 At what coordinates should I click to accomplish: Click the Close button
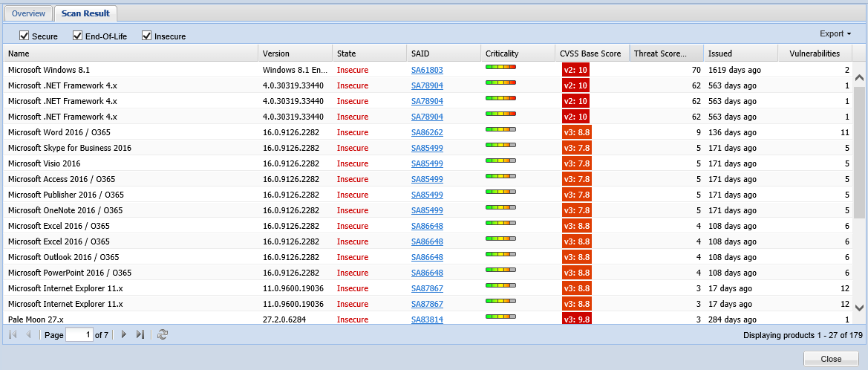click(831, 359)
